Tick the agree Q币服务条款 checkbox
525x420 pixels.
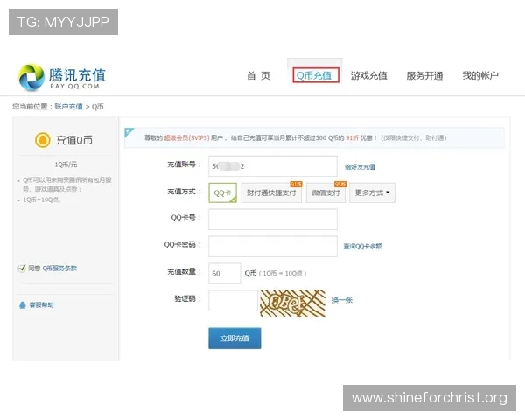click(22, 269)
